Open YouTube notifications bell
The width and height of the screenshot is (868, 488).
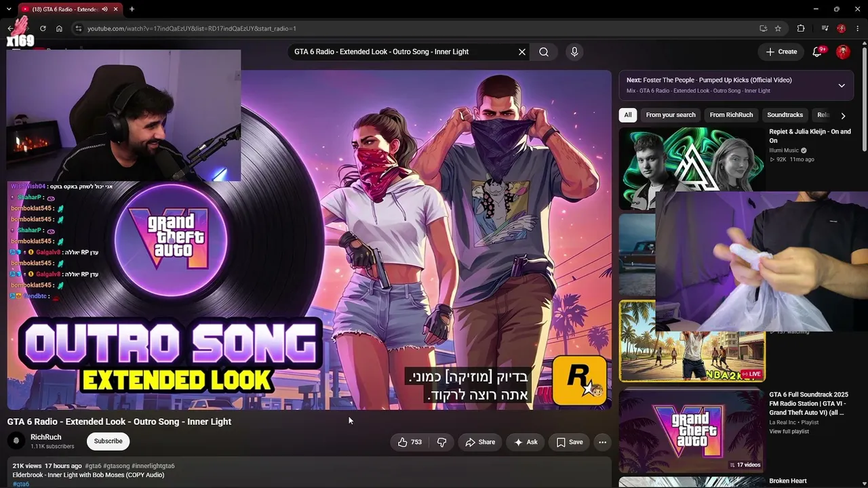pyautogui.click(x=817, y=52)
